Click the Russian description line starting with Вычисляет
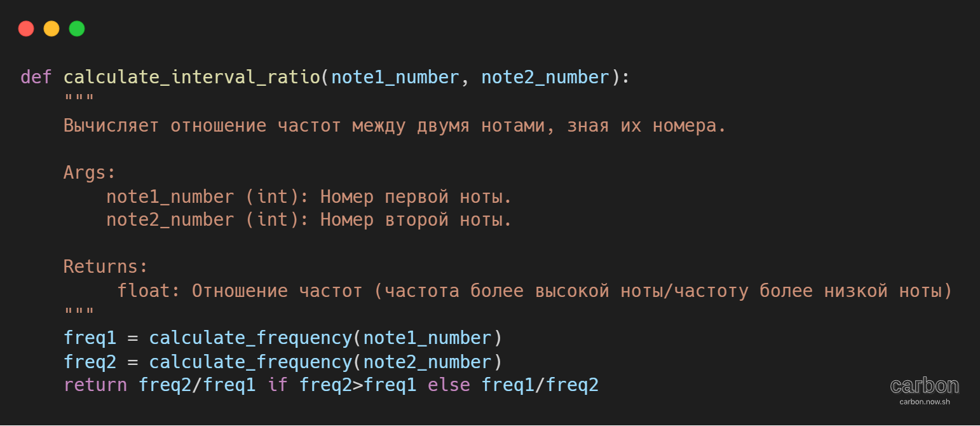The height and width of the screenshot is (426, 980). 395,126
